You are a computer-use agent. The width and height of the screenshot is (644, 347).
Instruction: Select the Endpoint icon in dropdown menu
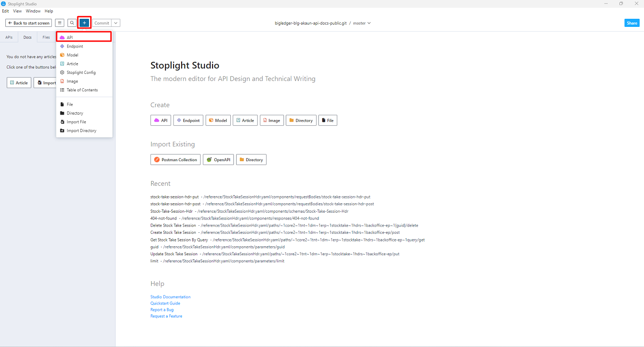tap(62, 46)
